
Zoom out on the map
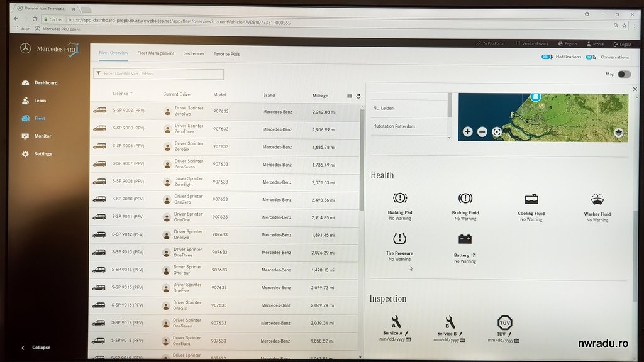(x=482, y=132)
